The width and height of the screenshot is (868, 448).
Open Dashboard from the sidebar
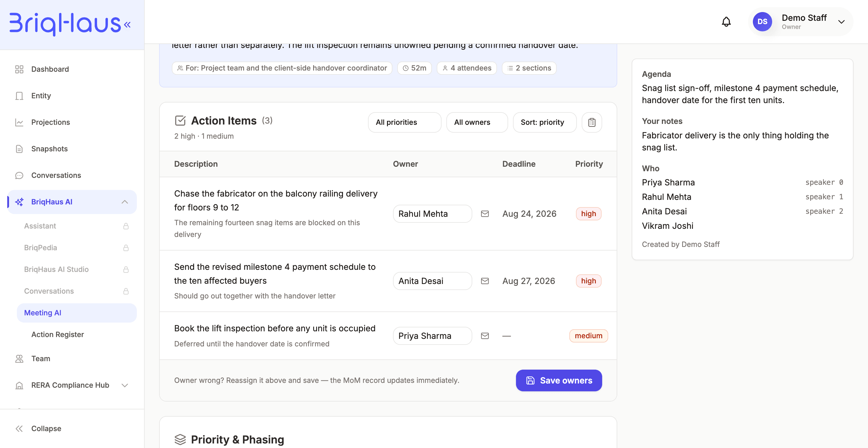pos(72,69)
